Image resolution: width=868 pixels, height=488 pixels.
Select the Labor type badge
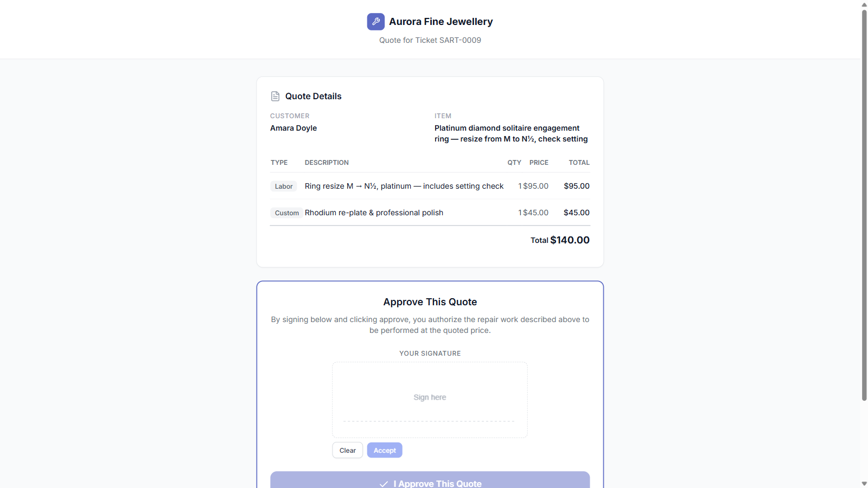coord(284,186)
